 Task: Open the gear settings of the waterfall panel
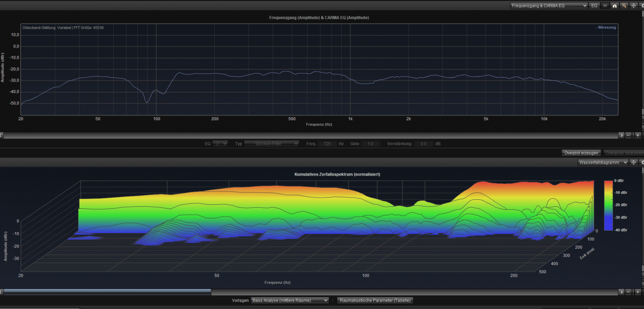[x=642, y=163]
